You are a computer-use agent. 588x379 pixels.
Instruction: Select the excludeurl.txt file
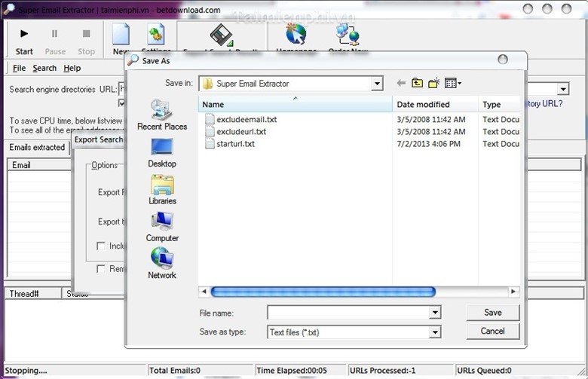[x=241, y=132]
